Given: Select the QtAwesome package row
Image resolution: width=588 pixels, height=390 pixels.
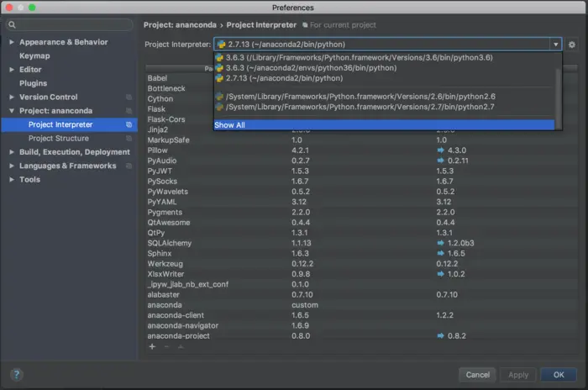Looking at the screenshot, I should pyautogui.click(x=361, y=223).
